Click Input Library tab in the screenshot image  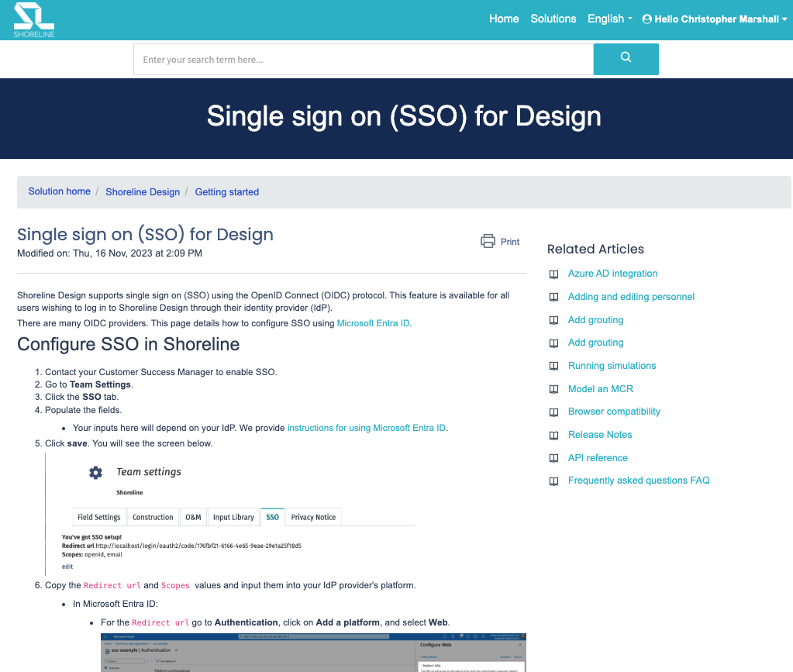[x=233, y=517]
